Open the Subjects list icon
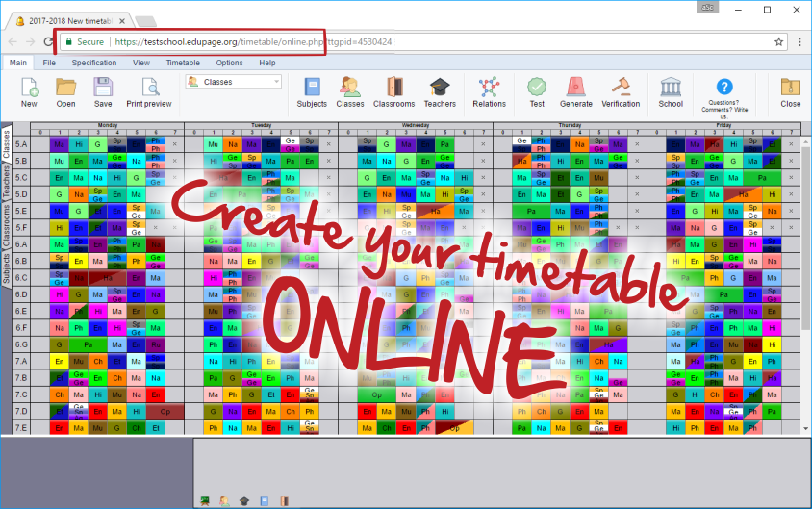Screen dimensions: 812x509 tap(312, 88)
